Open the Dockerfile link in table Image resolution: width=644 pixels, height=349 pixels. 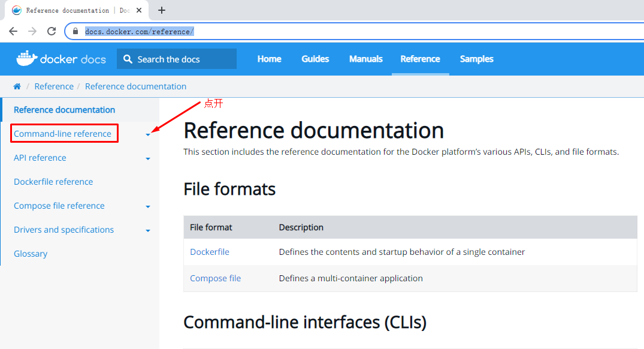click(x=210, y=252)
